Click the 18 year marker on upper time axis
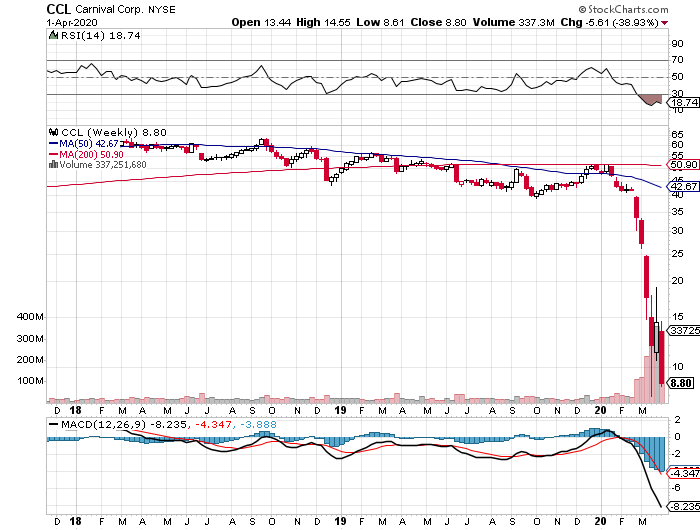This screenshot has width=700, height=530. coord(75,410)
